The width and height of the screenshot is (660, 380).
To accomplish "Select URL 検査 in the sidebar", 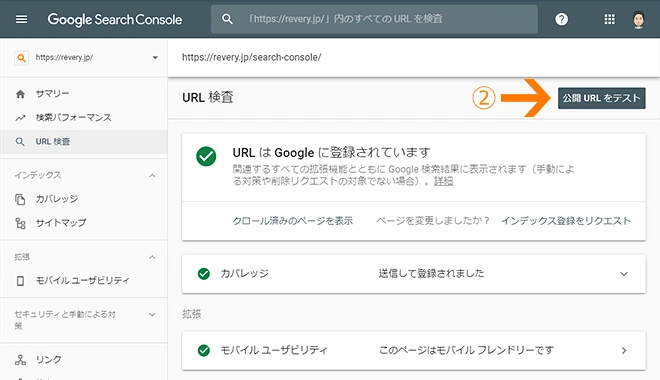I will 84,142.
